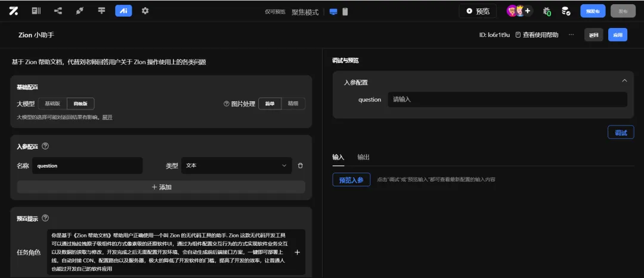
Task: Click the 仅可预览 label
Action: 275,12
